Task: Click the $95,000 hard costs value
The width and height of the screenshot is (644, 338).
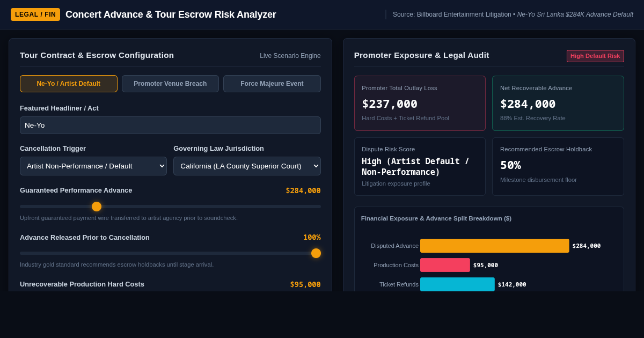Action: coord(305,284)
